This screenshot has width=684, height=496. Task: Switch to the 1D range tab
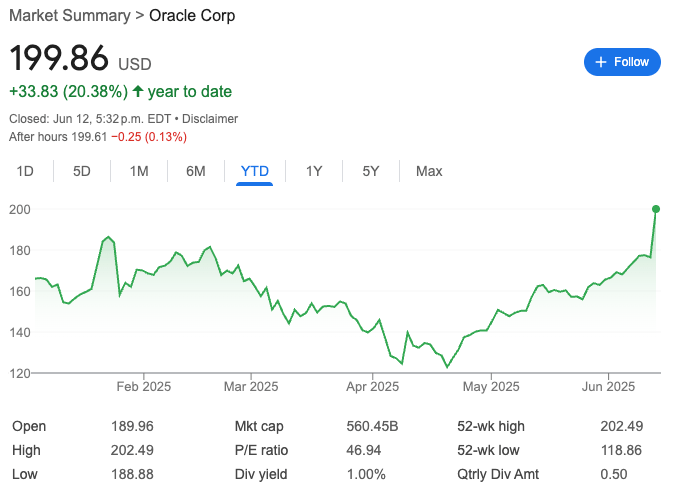(x=25, y=171)
